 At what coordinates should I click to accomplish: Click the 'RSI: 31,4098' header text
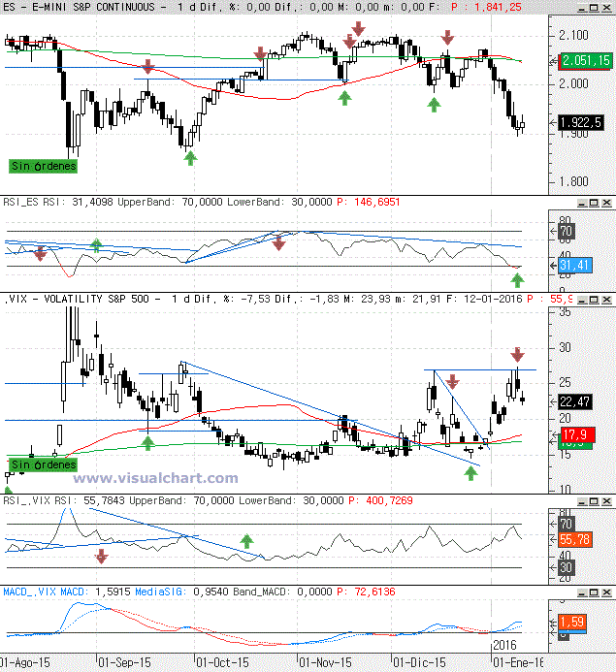[78, 202]
